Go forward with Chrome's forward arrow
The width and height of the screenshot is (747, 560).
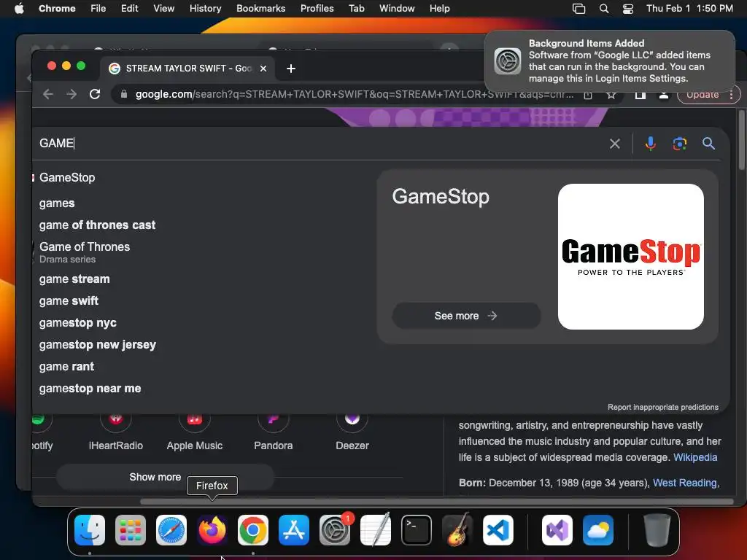(71, 94)
